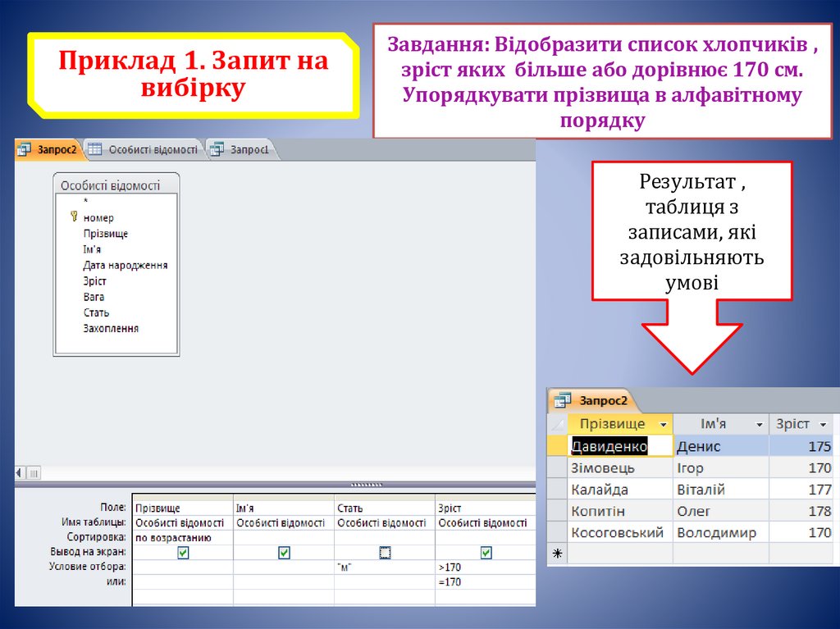Click the Поле cell containing Прізвище
This screenshot has width=840, height=629.
pyautogui.click(x=183, y=508)
